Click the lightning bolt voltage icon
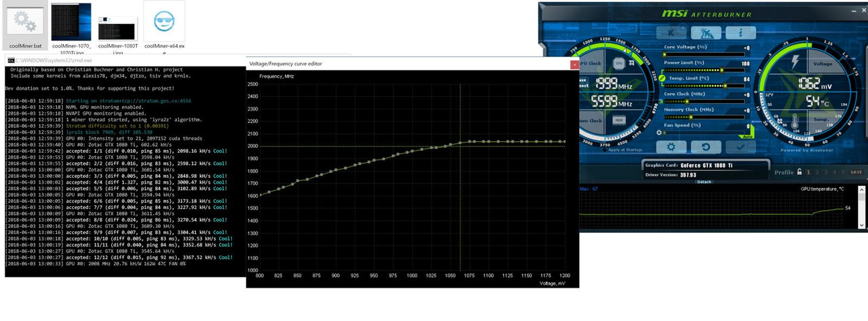Viewport: 868px width, 321px height. pyautogui.click(x=795, y=61)
